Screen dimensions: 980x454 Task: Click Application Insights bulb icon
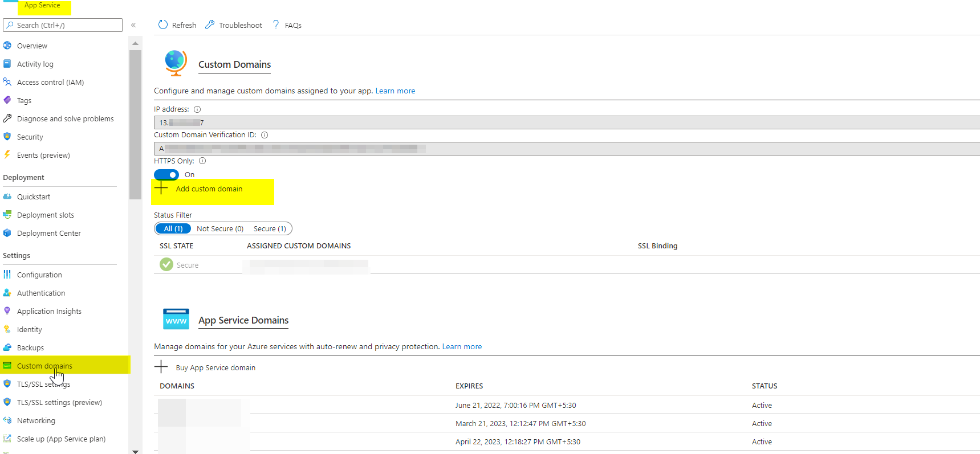click(7, 311)
